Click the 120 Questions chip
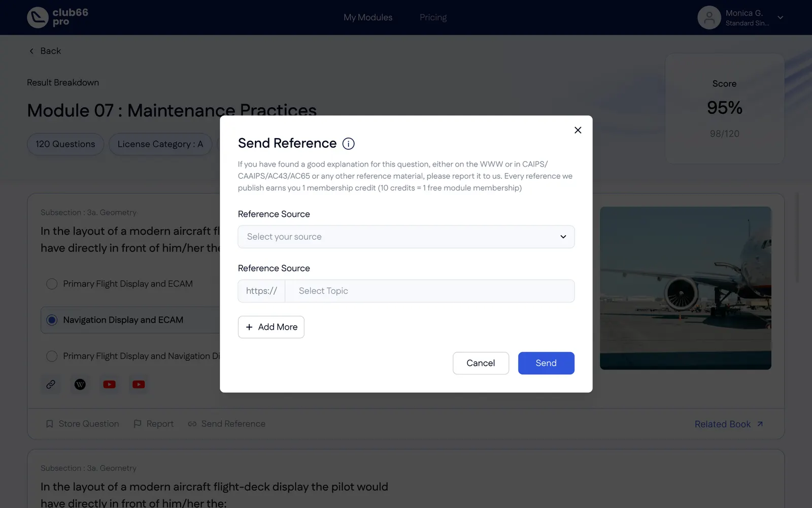Screen dimensions: 812x508 point(65,144)
